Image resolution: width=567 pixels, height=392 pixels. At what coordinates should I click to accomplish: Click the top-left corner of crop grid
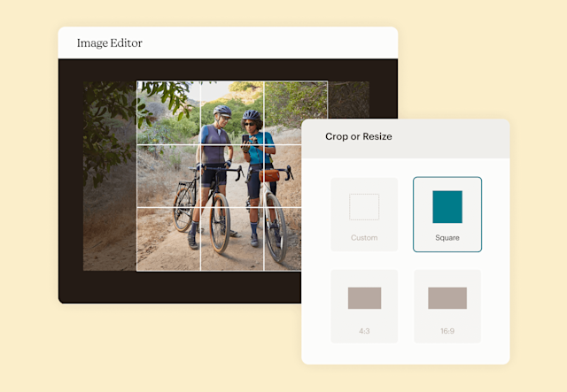point(137,82)
